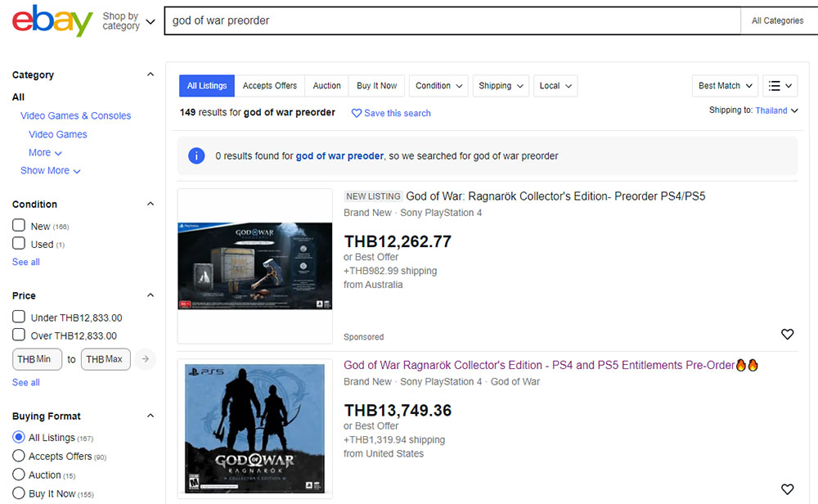Click the THB Min price field
This screenshot has width=818, height=504.
[37, 359]
